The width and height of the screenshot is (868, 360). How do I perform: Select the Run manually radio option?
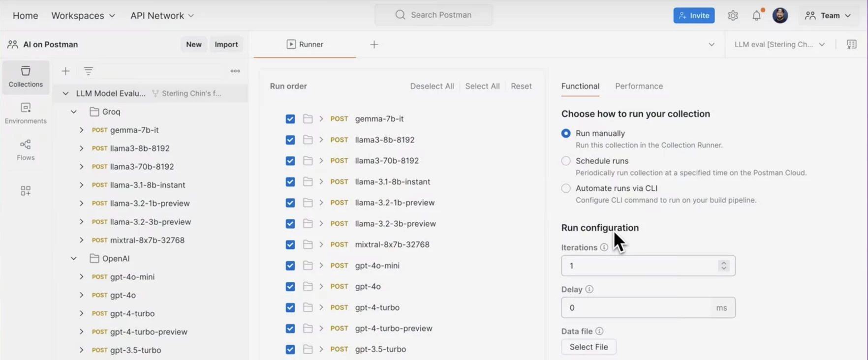566,133
